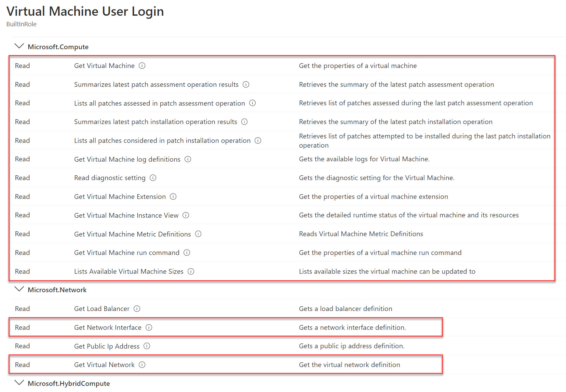The height and width of the screenshot is (392, 566).
Task: Expand the Microsoft.HybridCompute section
Action: (19, 383)
